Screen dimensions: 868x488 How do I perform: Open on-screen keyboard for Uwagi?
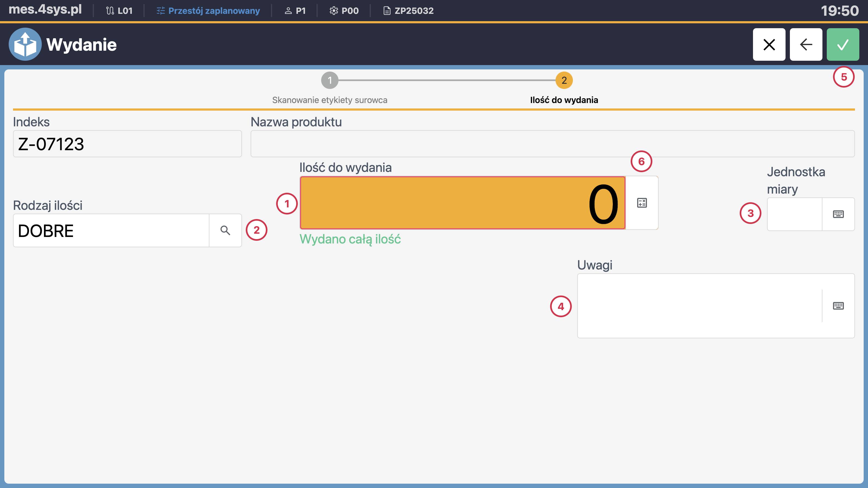[839, 306]
